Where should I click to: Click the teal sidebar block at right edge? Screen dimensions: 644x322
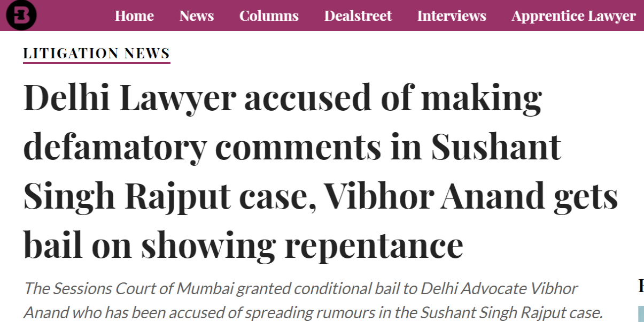(x=641, y=314)
